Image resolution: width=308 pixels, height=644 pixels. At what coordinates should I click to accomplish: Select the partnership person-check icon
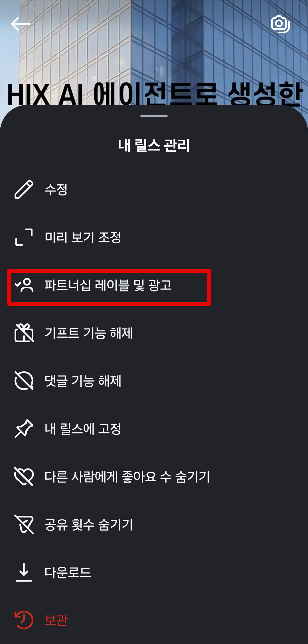point(24,285)
